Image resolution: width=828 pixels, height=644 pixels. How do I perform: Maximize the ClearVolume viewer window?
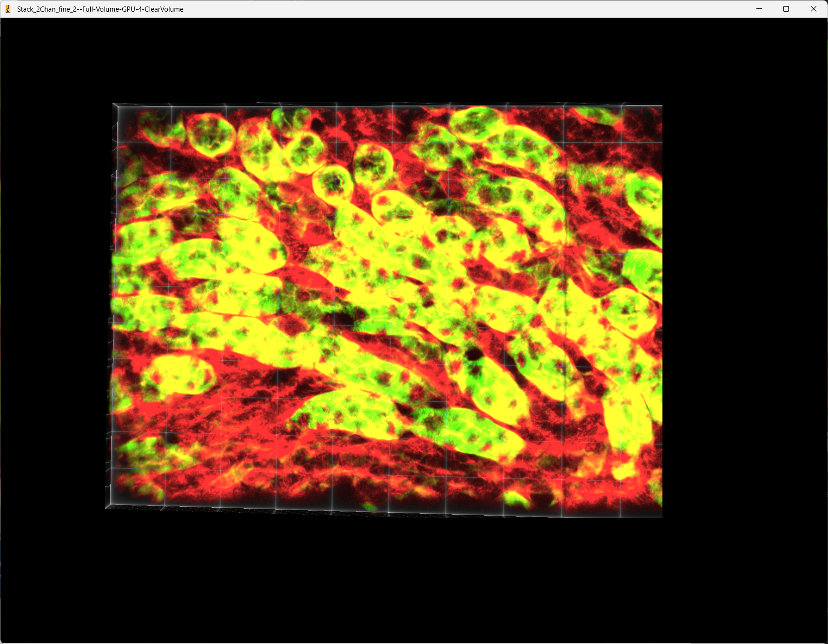[x=786, y=9]
